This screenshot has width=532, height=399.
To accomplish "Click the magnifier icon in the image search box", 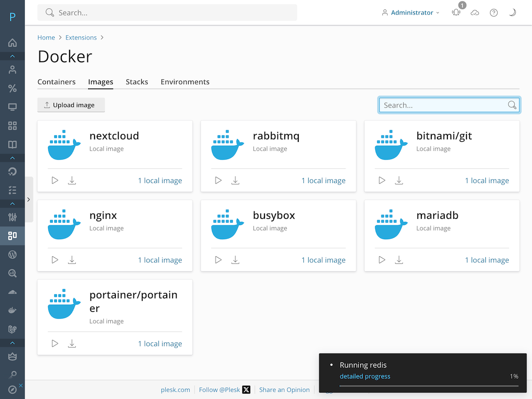I will click(512, 104).
